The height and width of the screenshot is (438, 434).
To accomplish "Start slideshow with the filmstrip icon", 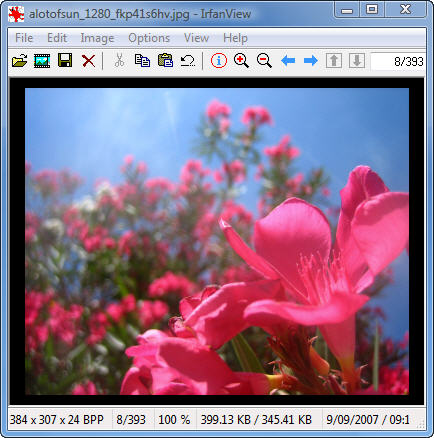I will [42, 61].
